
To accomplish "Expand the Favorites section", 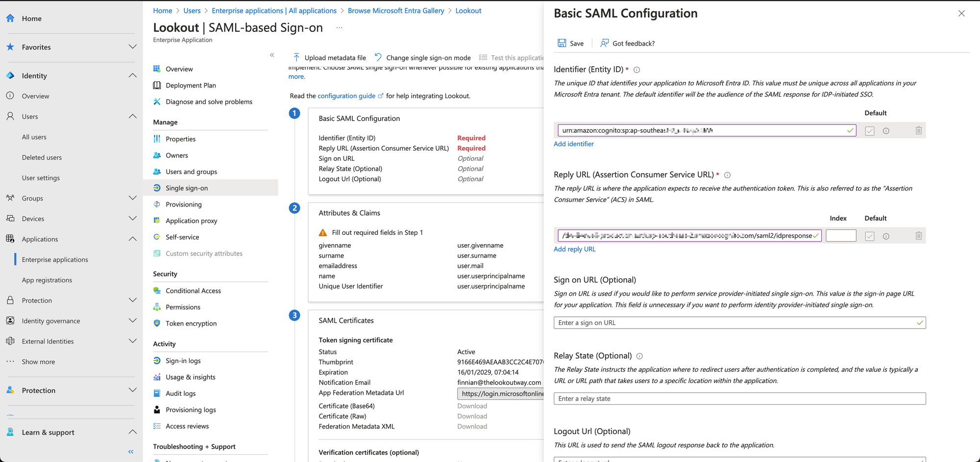I will point(132,47).
